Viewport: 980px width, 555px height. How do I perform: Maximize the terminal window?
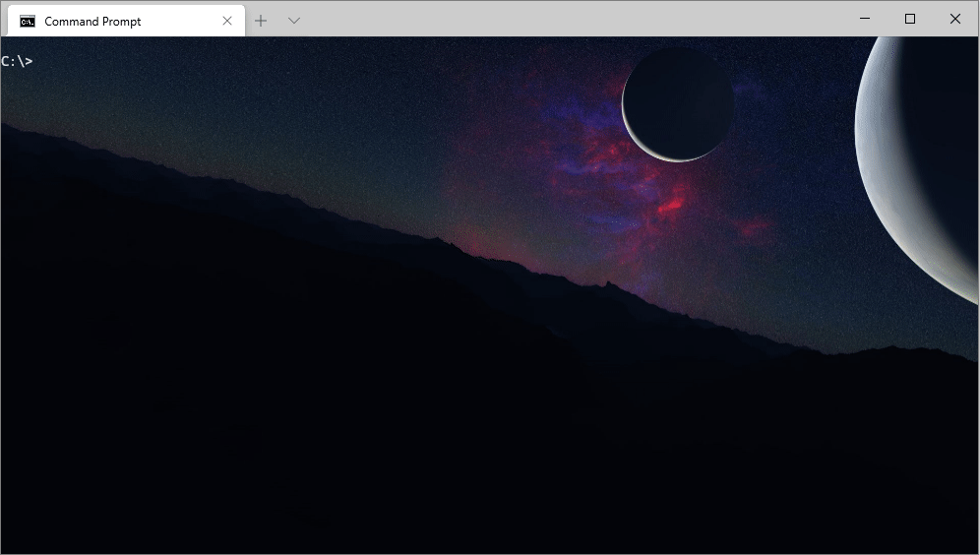(910, 19)
